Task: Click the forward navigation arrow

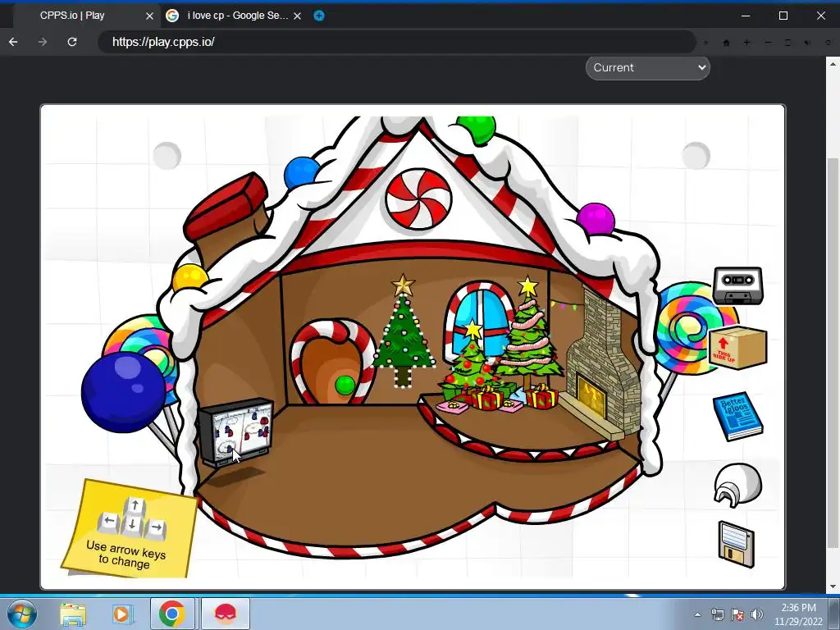Action: [43, 42]
